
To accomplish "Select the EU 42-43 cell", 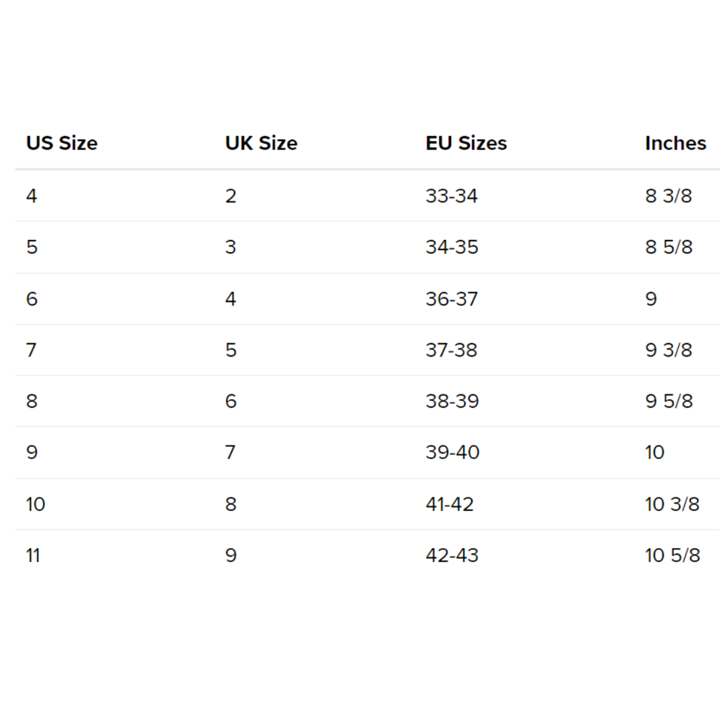I will tap(452, 555).
